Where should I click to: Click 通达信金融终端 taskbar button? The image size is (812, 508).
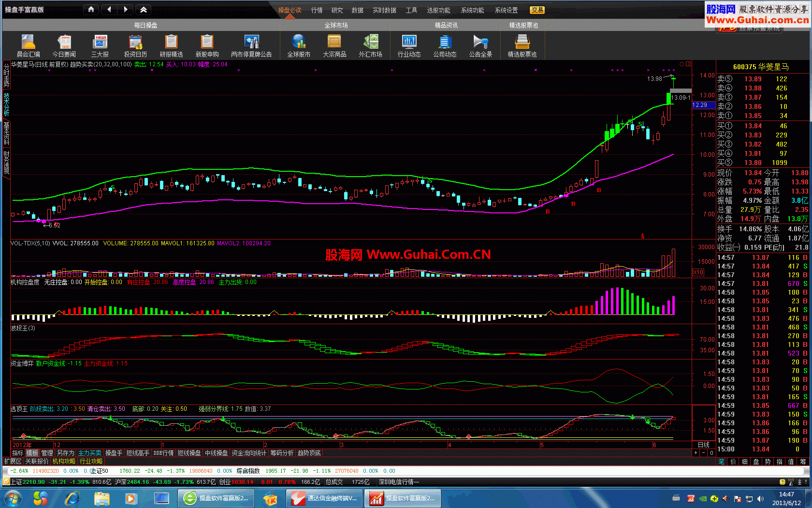(325, 498)
